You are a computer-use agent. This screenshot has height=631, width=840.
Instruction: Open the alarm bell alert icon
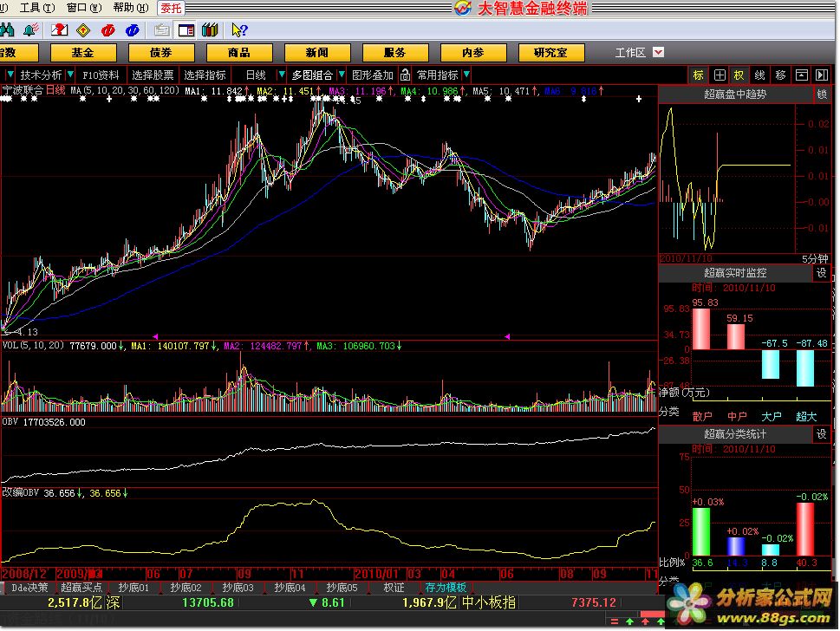(x=31, y=30)
